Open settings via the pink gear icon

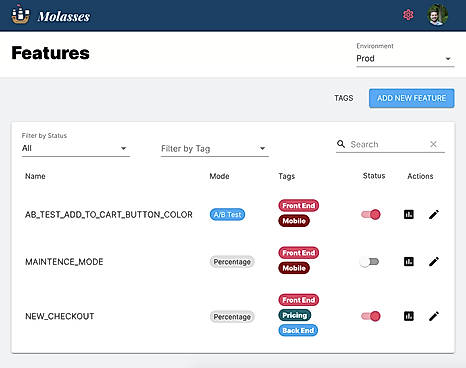(408, 15)
